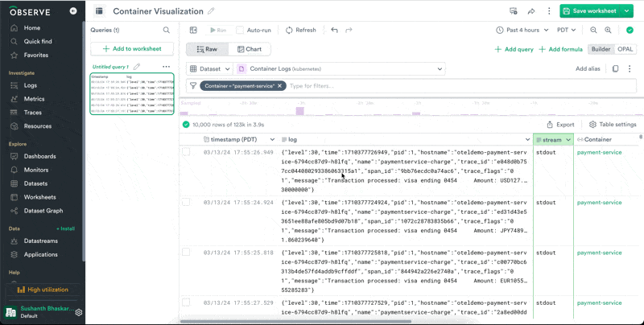Switch to OPAL mode
This screenshot has width=644, height=325.
625,49
